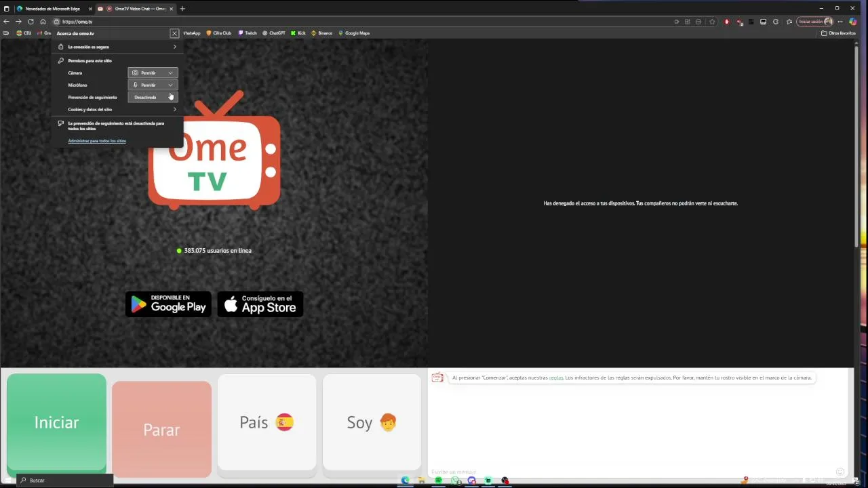Open Otros favoritos folder

coord(838,33)
